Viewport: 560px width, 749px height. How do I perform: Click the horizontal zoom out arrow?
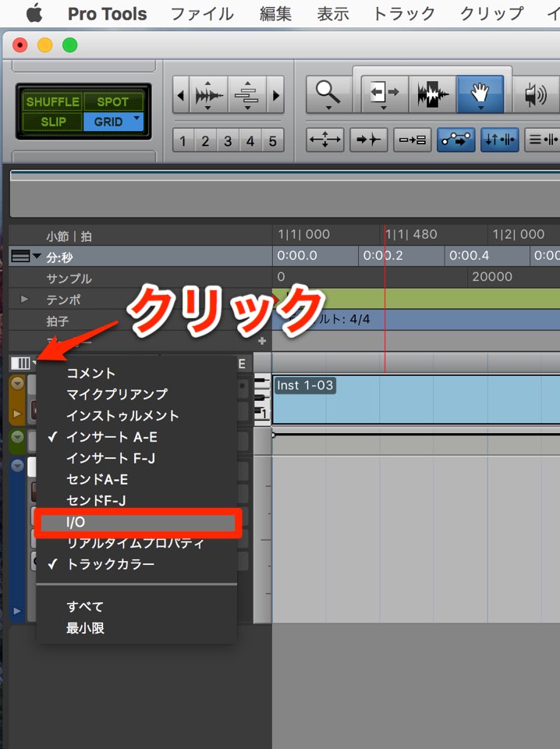click(x=180, y=95)
